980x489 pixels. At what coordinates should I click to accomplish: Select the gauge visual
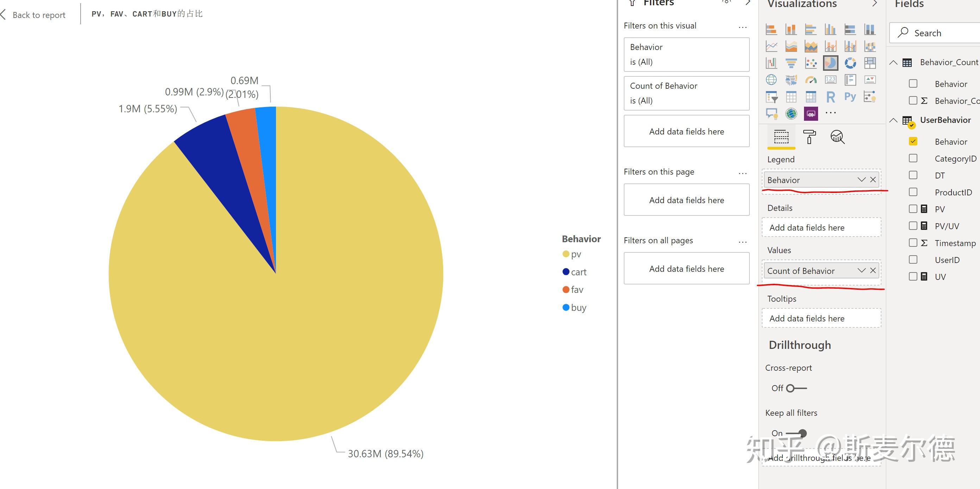click(811, 80)
